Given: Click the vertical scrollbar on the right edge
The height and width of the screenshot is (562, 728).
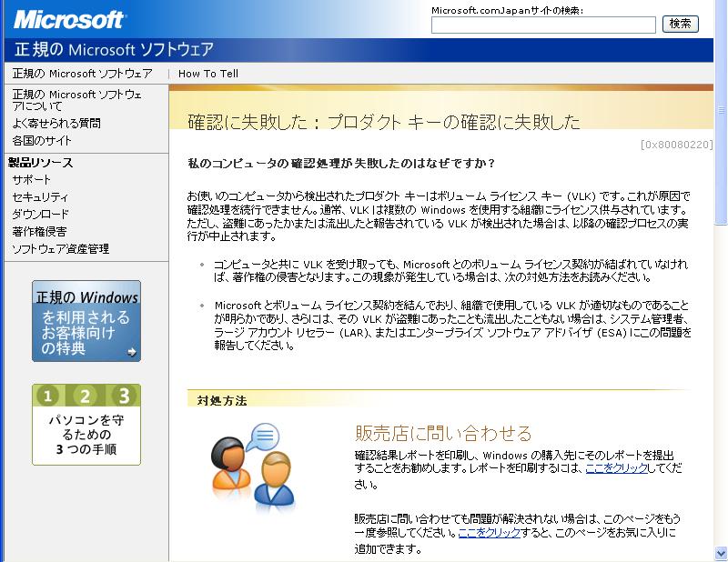Looking at the screenshot, I should 722,318.
